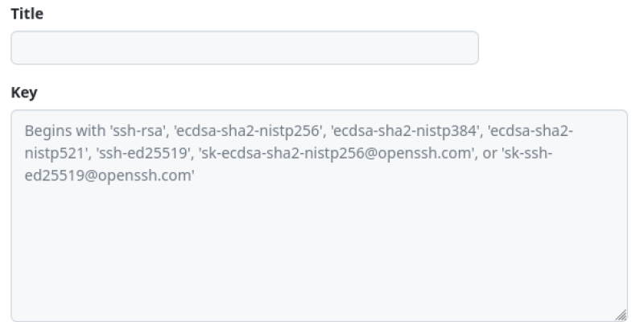The height and width of the screenshot is (322, 644).
Task: Click the center of the Title textbox
Action: pos(245,47)
